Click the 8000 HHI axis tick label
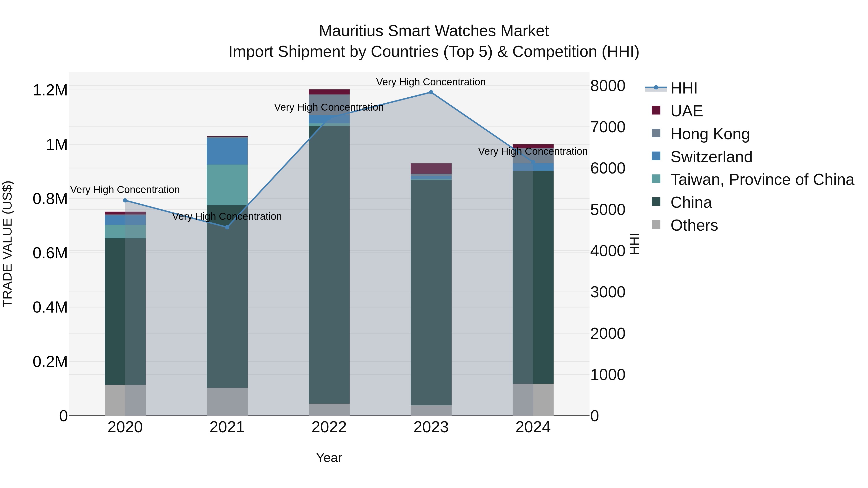The width and height of the screenshot is (868, 488). [608, 86]
